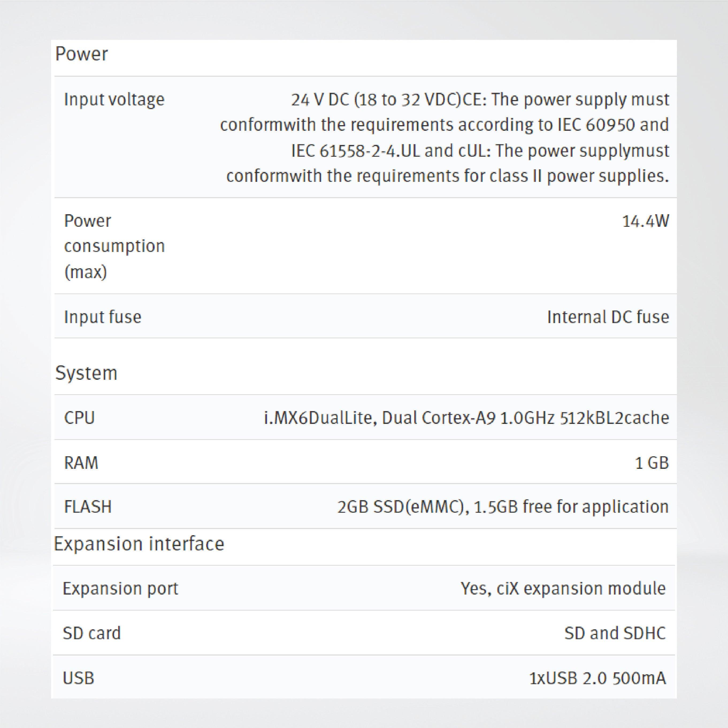Click the 1xUSB 2.0 500mA value
Screen dimensions: 728x728
click(597, 678)
